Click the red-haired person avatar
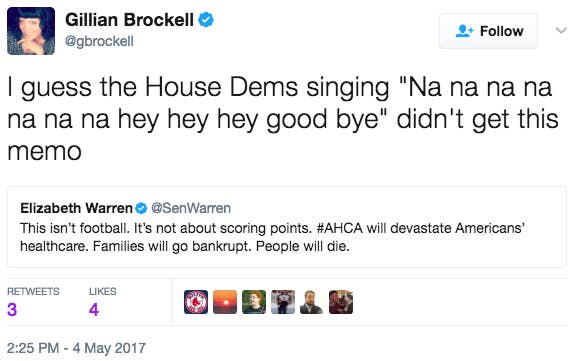 (x=254, y=302)
